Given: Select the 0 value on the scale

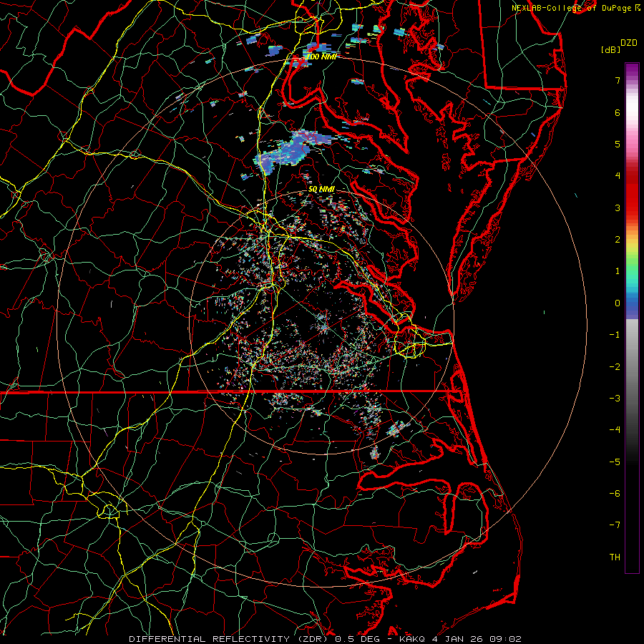Looking at the screenshot, I should (x=618, y=303).
